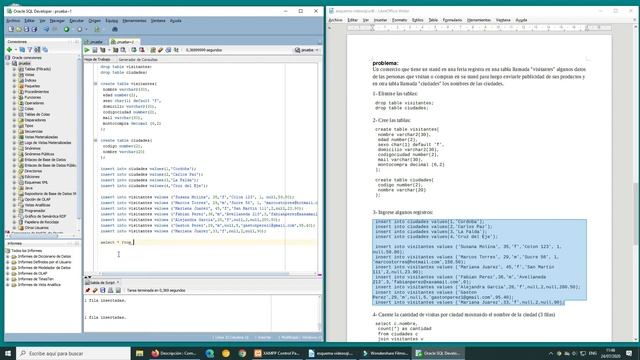Click the print icon in Salida de Script toolbar
Screen dimensions: 640x360
(x=111, y=290)
